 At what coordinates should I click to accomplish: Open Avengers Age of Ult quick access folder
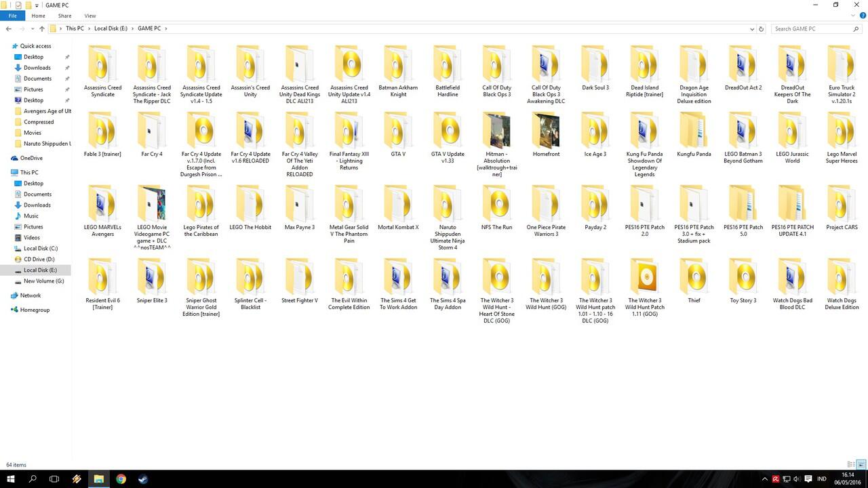tap(47, 111)
